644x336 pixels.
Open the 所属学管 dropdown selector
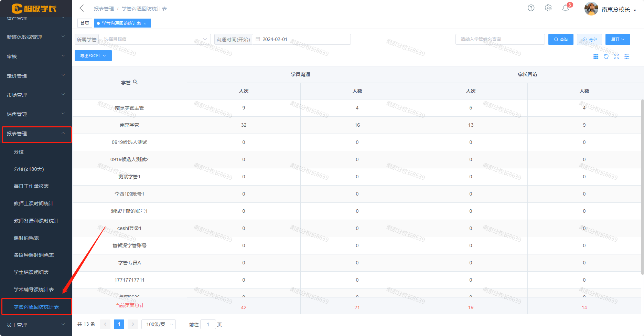154,39
